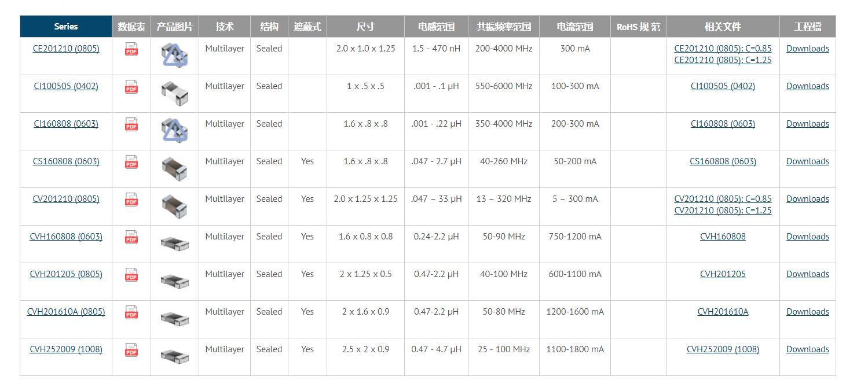Open the CVH201205 (0805) series link
Screen dimensions: 868x391
(x=66, y=274)
